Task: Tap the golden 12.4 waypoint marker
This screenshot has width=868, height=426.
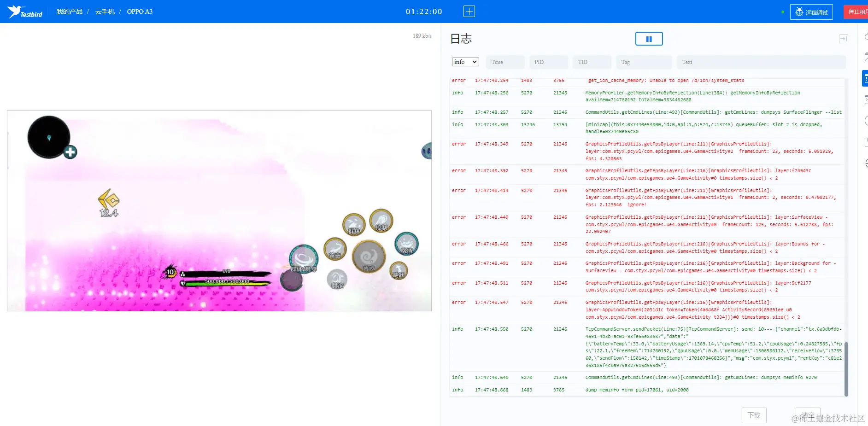Action: [x=109, y=203]
